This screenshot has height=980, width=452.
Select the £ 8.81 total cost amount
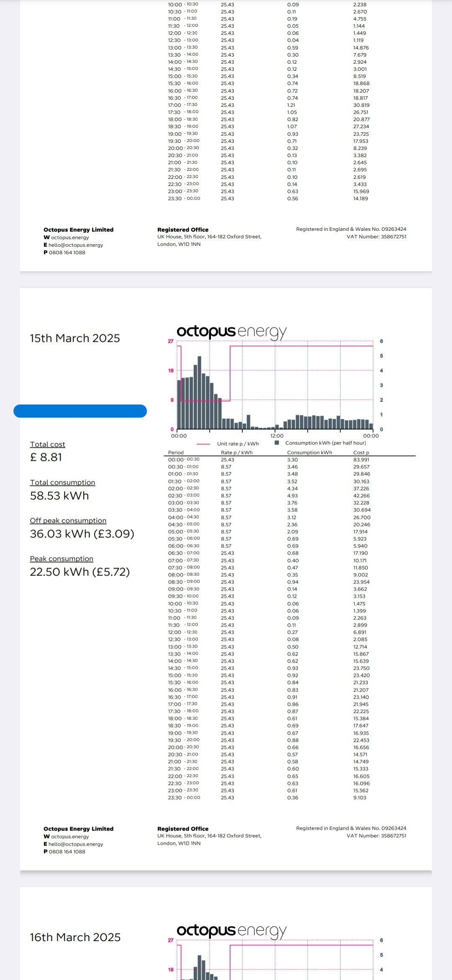click(46, 457)
